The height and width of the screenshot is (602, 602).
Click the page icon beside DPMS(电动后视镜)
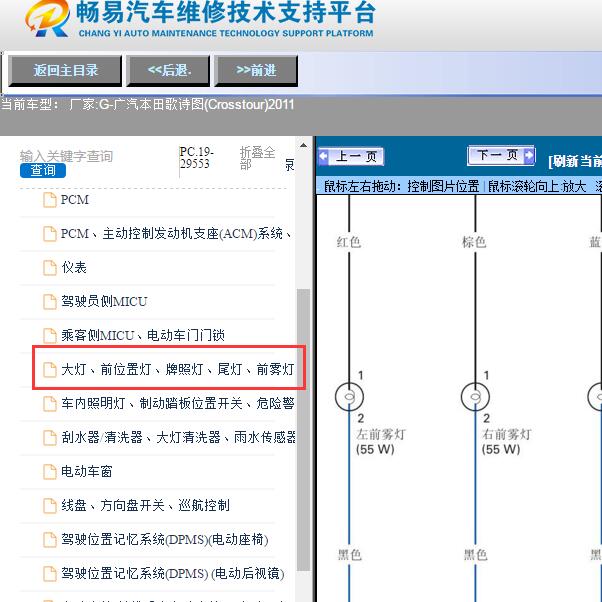point(50,574)
